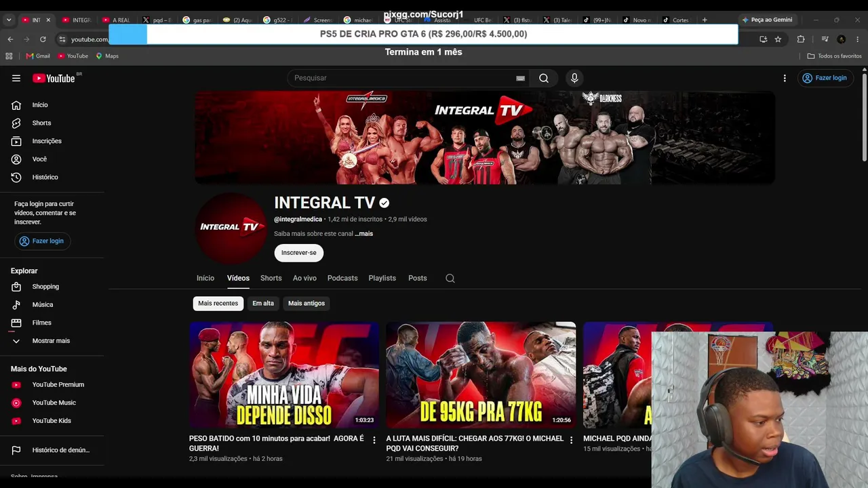The height and width of the screenshot is (488, 868).
Task: Open options menu for A LUTA MAIS DIFÍCIL video
Action: pos(571,441)
